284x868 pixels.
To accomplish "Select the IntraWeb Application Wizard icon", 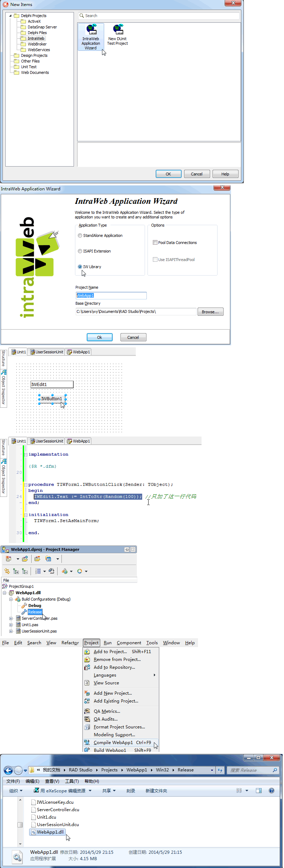I will point(91,37).
